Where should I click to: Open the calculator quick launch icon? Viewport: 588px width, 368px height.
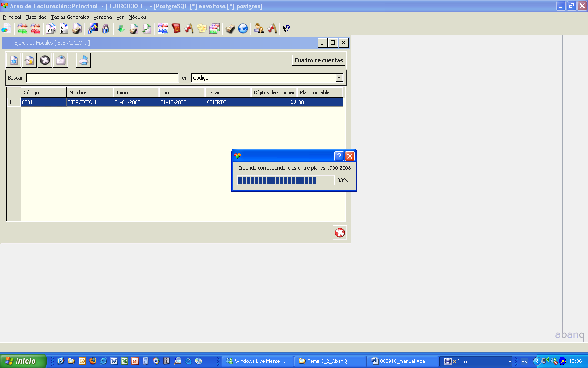(146, 361)
